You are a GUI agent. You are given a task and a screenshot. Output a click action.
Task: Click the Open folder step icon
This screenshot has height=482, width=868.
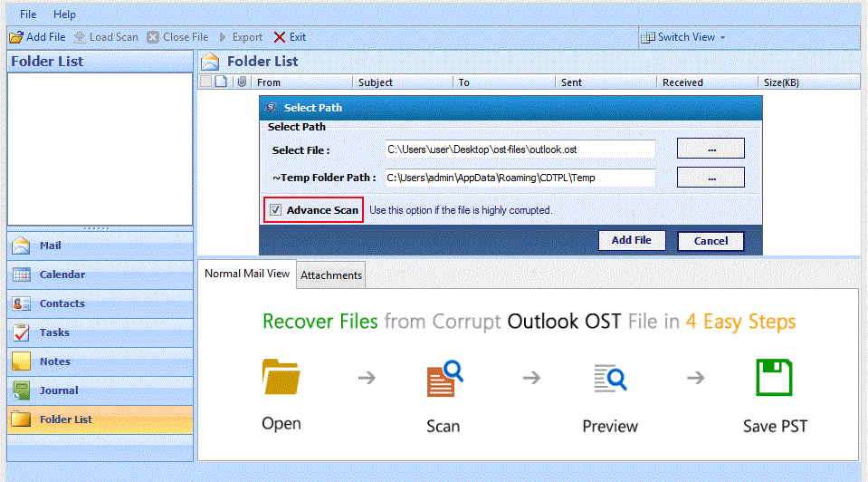coord(281,377)
